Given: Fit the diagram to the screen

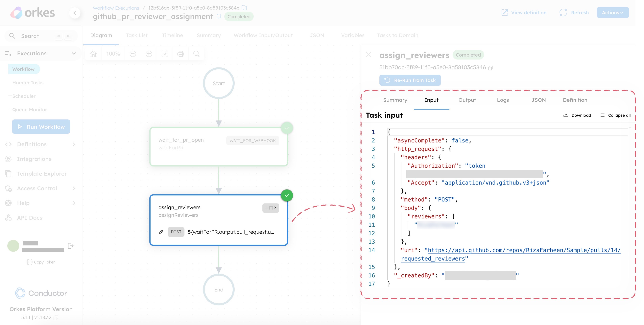Looking at the screenshot, I should (x=164, y=54).
